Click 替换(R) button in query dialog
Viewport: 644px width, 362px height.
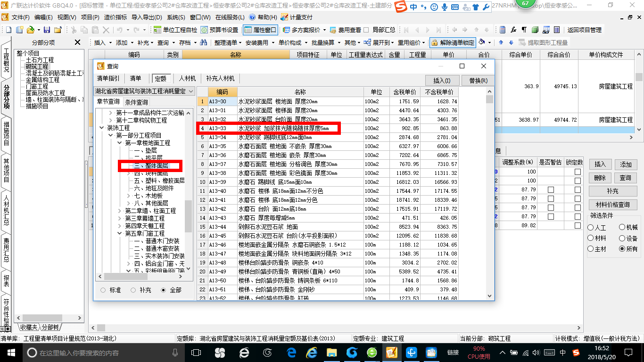click(x=478, y=80)
